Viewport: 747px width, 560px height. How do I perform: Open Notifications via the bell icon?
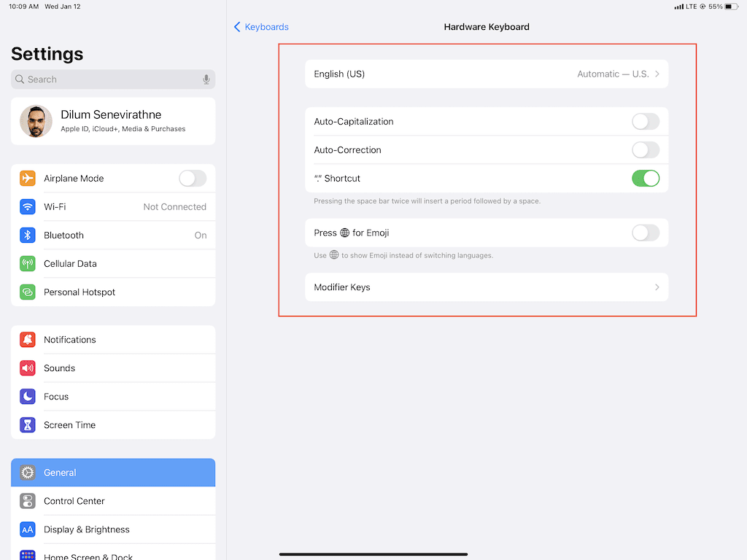(x=28, y=340)
